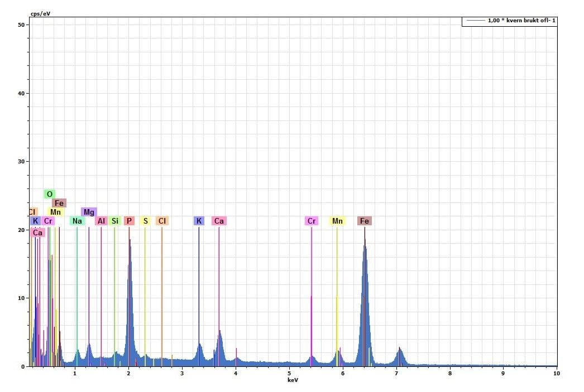Select the Cl label right of S
Viewport: 584px width, 392px height.
point(162,221)
